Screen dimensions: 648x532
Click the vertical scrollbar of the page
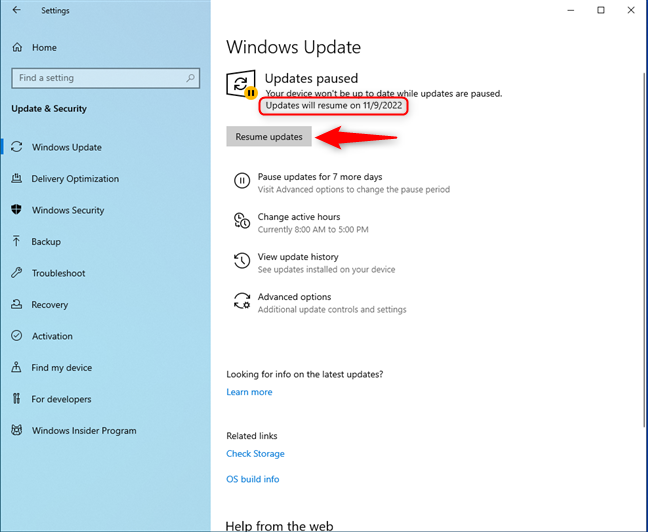(645, 250)
